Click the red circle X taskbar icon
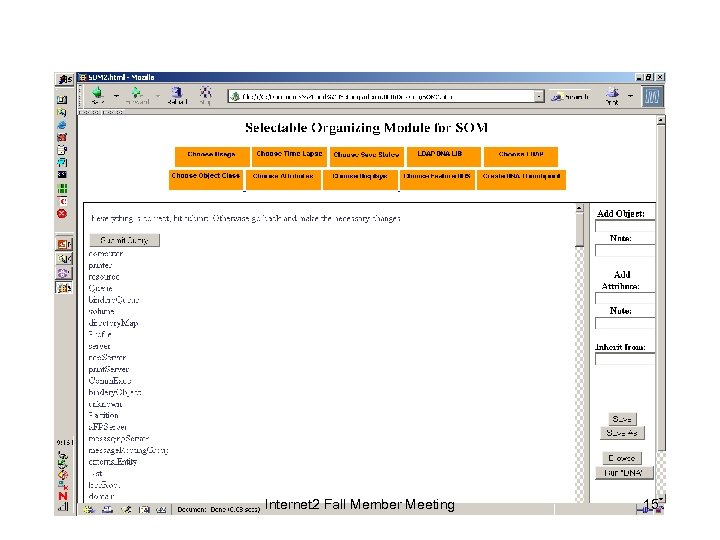The height and width of the screenshot is (540, 720). coord(62,214)
